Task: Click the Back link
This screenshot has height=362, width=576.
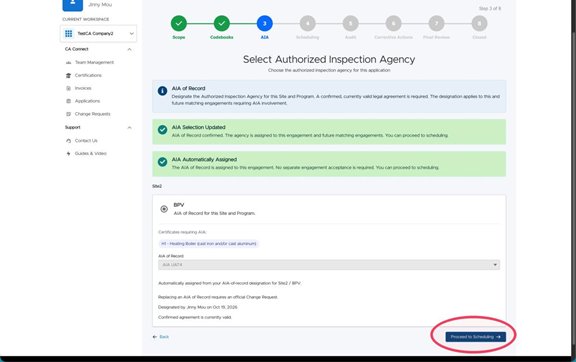Action: click(161, 337)
